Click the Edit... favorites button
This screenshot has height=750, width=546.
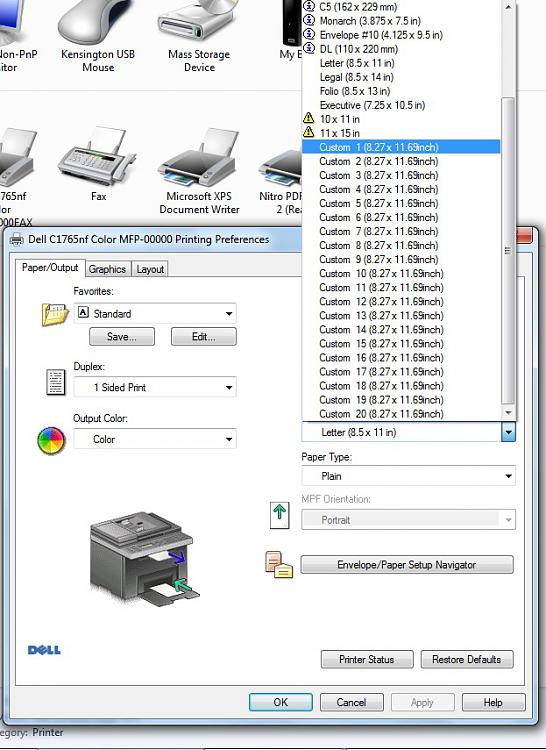click(204, 337)
